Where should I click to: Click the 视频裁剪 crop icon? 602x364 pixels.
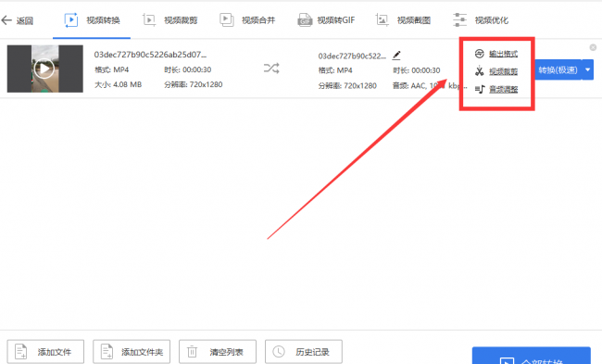[149, 20]
